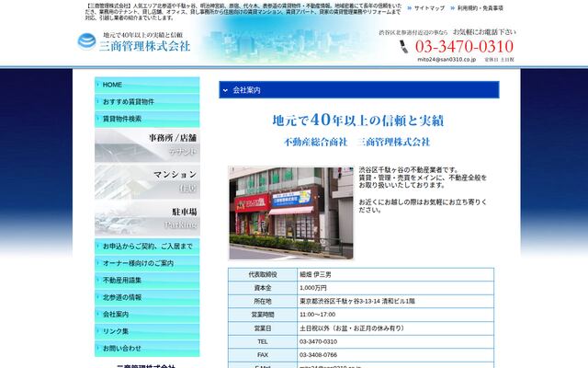Image resolution: width=588 pixels, height=368 pixels.
Task: Click the 土日祝以外 business days cell
Action: click(x=396, y=328)
